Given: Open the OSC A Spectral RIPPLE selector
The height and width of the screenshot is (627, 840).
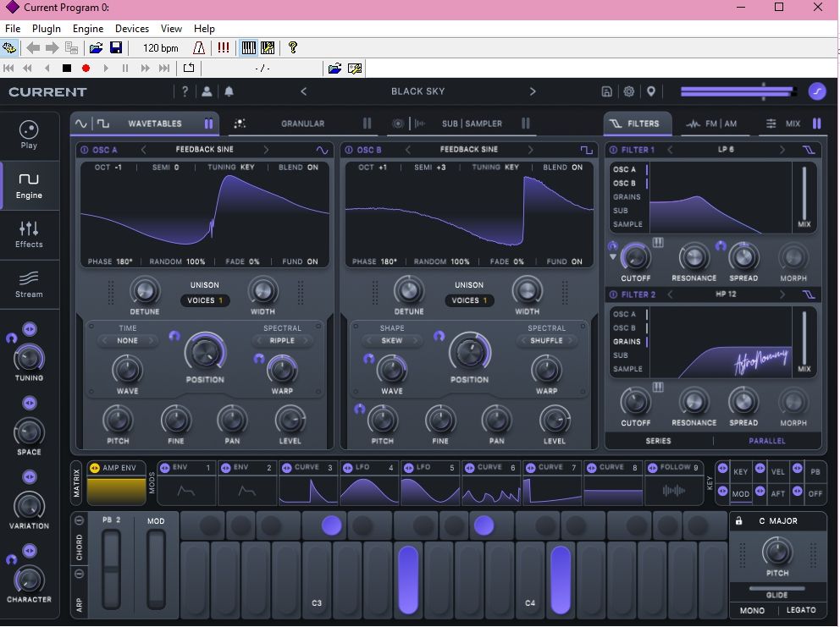Looking at the screenshot, I should pos(282,341).
